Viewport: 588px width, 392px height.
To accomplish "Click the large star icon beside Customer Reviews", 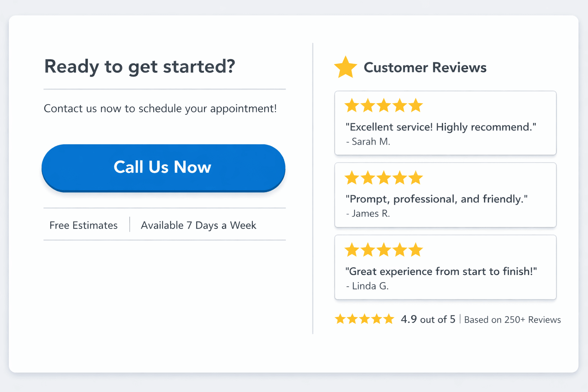I will coord(345,67).
